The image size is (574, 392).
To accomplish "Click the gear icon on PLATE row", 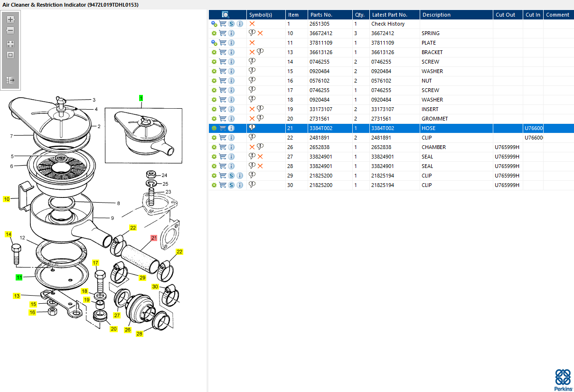I will [x=214, y=43].
